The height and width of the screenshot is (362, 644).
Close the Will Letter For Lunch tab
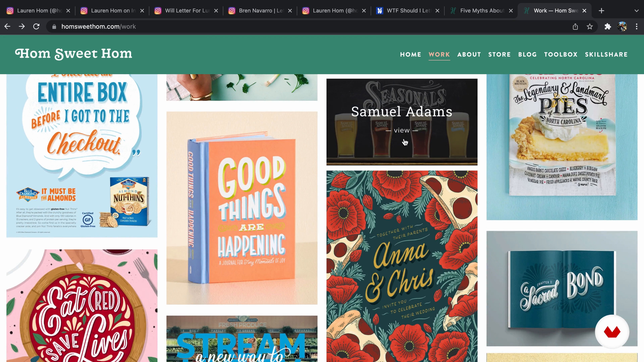(x=216, y=11)
